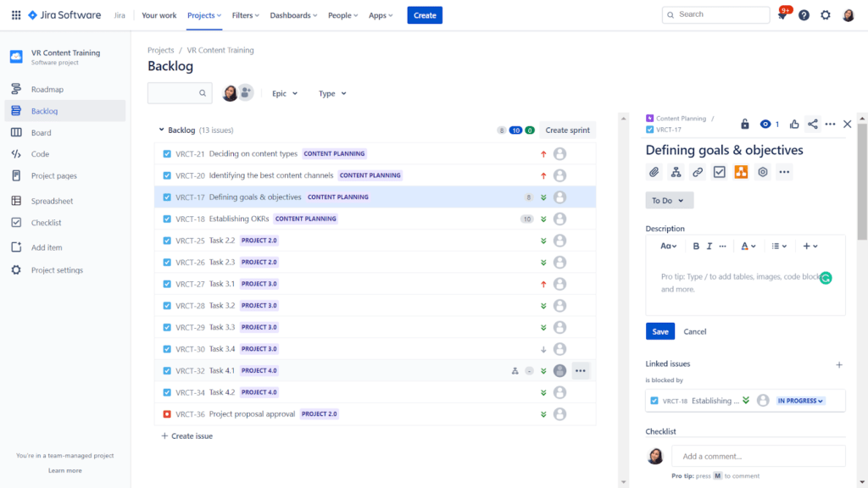
Task: Click the lock restriction icon
Action: tap(745, 124)
